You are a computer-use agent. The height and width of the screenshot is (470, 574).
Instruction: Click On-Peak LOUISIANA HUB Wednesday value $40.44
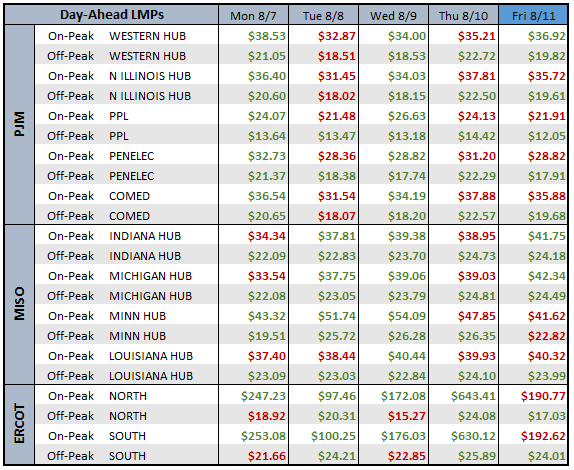(x=407, y=356)
